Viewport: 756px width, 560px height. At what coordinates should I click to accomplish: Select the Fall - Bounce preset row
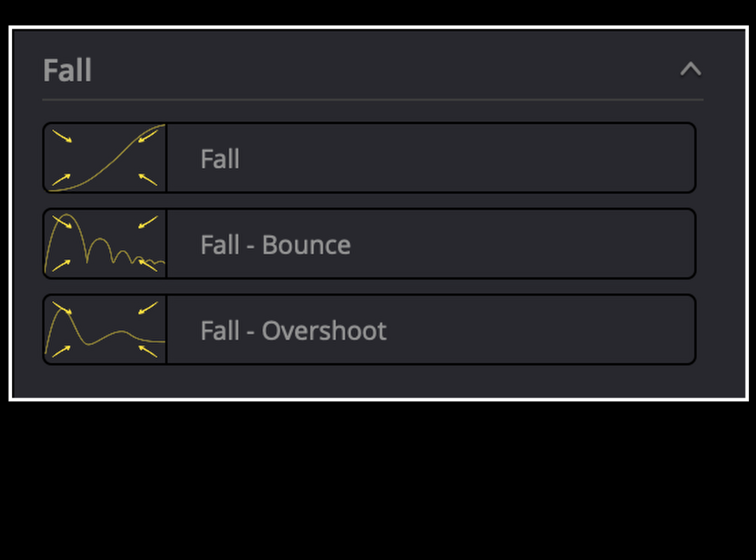tap(370, 244)
